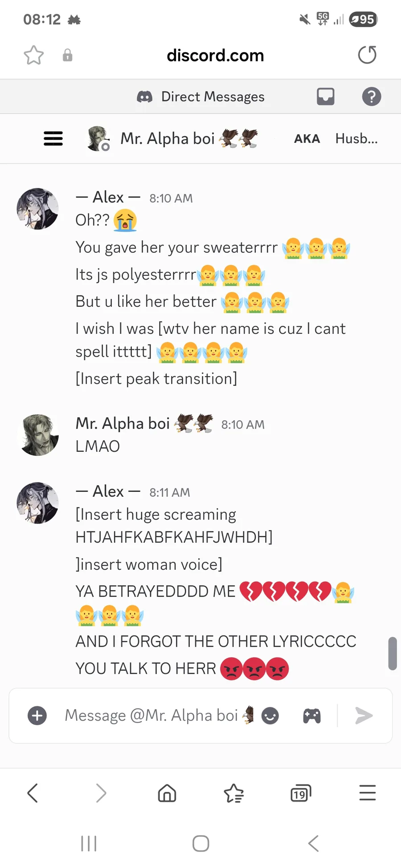This screenshot has height=868, width=401.
Task: Click Mr. Alpha boi username on LMAO message
Action: click(x=123, y=423)
